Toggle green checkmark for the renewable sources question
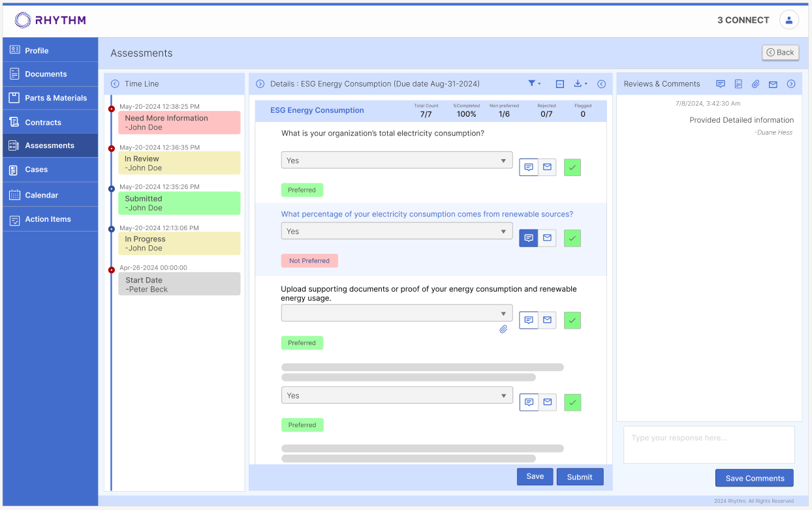812x510 pixels. pyautogui.click(x=572, y=239)
